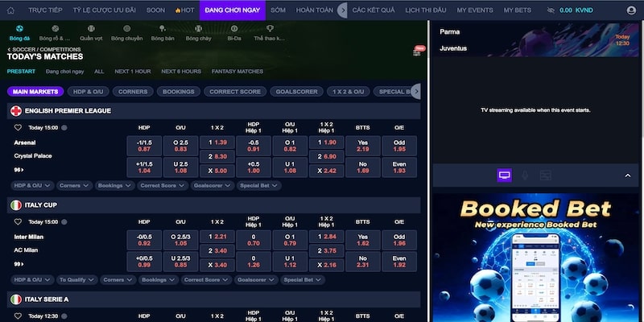Favorite the Inter Milan vs AC Milan match

tap(18, 221)
